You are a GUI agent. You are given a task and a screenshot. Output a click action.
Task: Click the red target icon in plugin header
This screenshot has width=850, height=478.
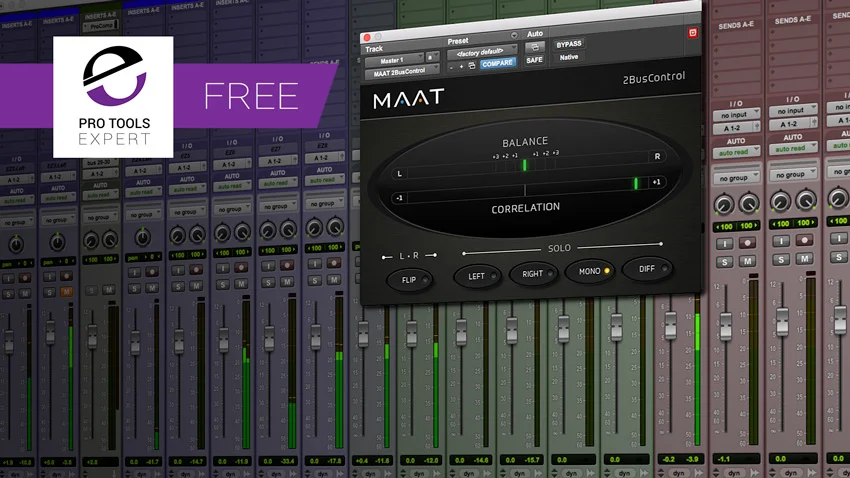coord(692,33)
